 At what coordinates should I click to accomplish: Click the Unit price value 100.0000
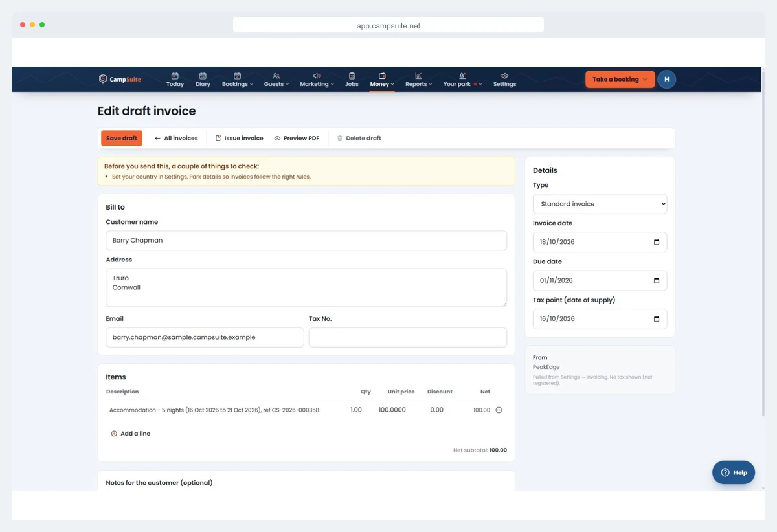tap(392, 410)
